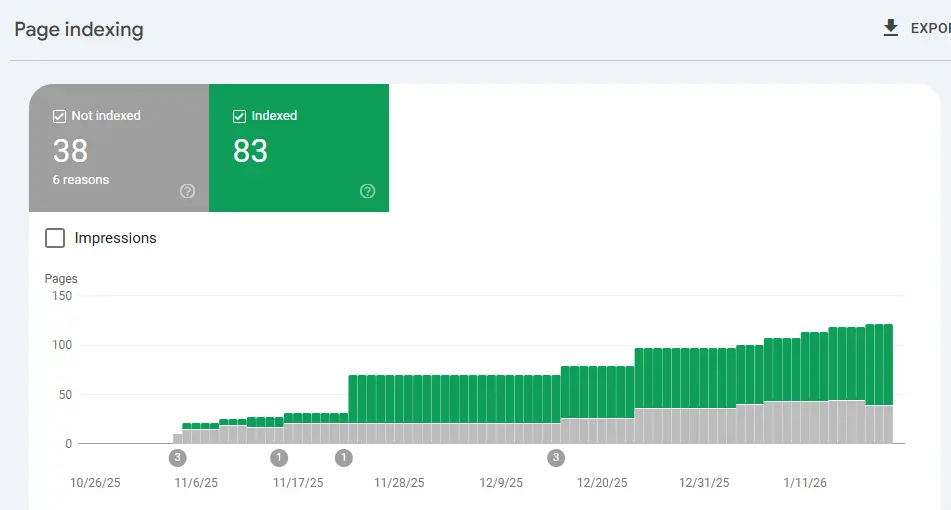Uncheck the Indexed checkbox
This screenshot has height=510, width=951.
[x=240, y=116]
